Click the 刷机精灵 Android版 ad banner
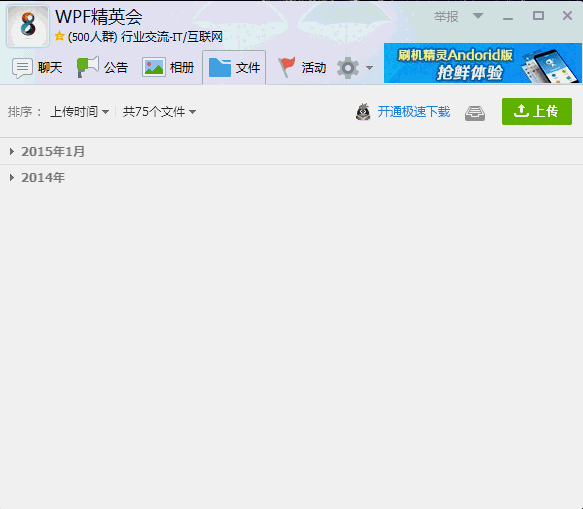This screenshot has width=583, height=509. pyautogui.click(x=483, y=63)
